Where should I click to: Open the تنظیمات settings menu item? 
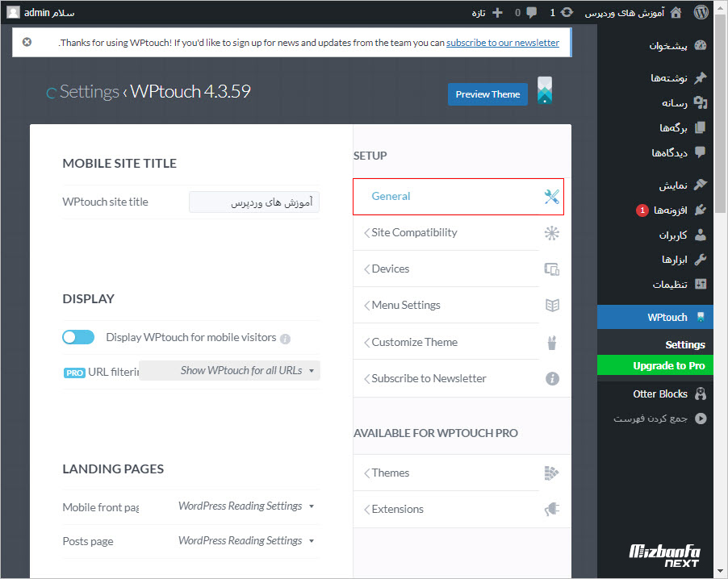point(655,284)
